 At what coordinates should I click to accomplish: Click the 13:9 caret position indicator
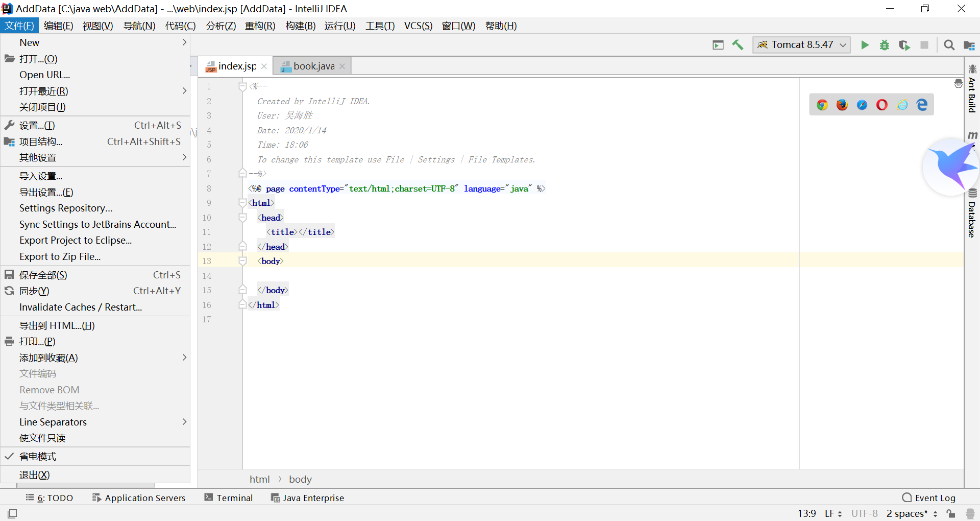pos(807,513)
